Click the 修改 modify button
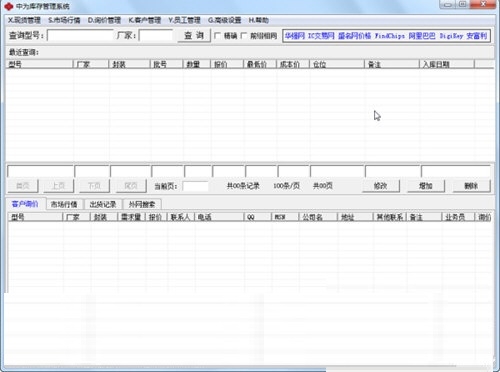This screenshot has height=372, width=500. (x=381, y=186)
